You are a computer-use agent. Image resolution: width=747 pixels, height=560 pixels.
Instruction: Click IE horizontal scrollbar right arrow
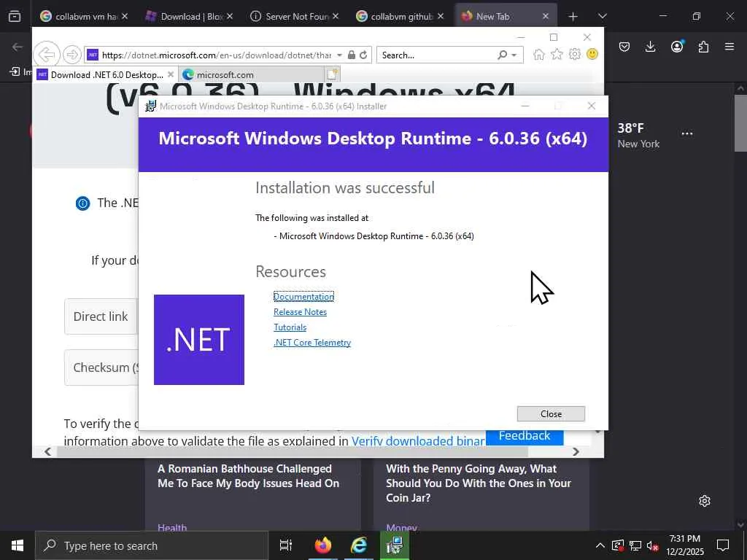576,451
